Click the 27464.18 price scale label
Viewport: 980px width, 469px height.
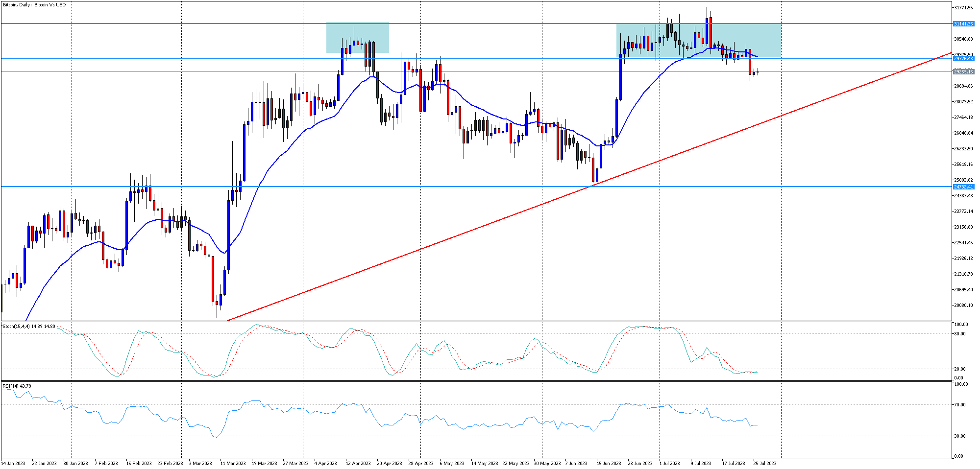[x=963, y=117]
